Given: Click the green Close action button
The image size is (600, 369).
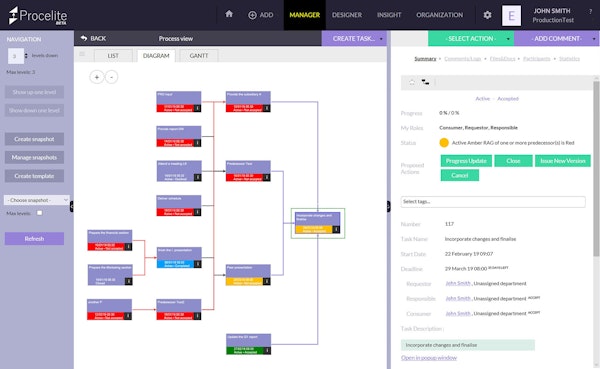Looking at the screenshot, I should [x=513, y=161].
